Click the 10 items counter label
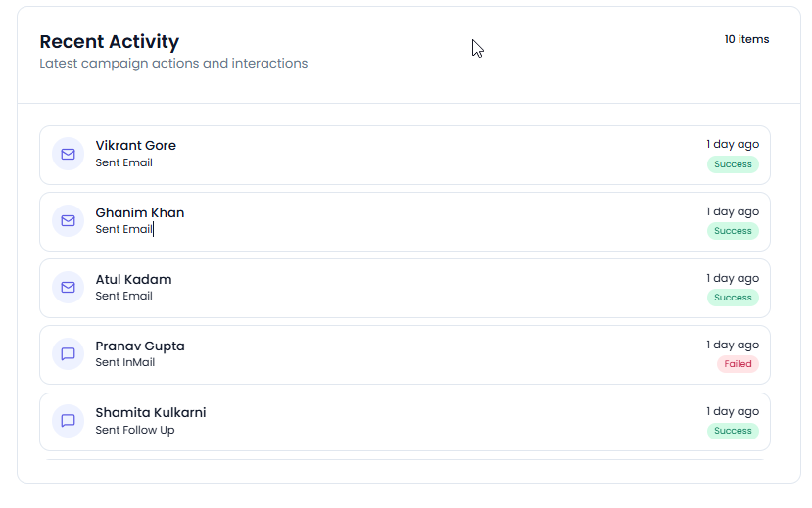 (746, 39)
